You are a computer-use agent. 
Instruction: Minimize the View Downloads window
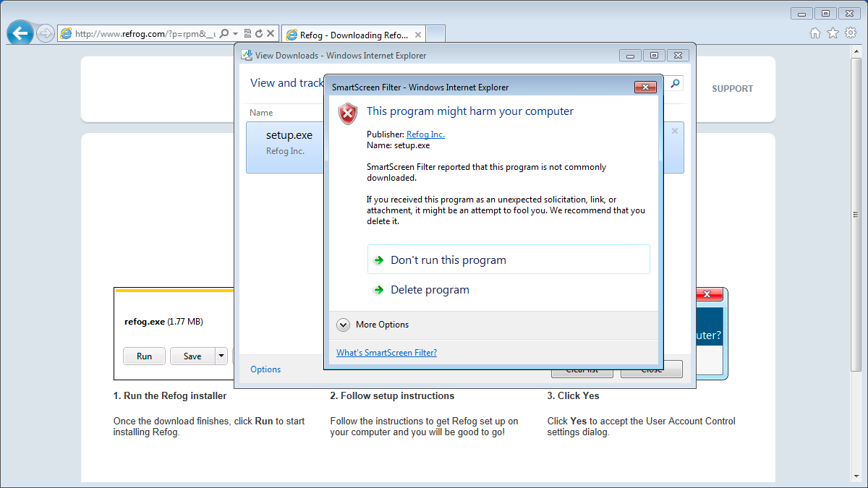pos(630,56)
